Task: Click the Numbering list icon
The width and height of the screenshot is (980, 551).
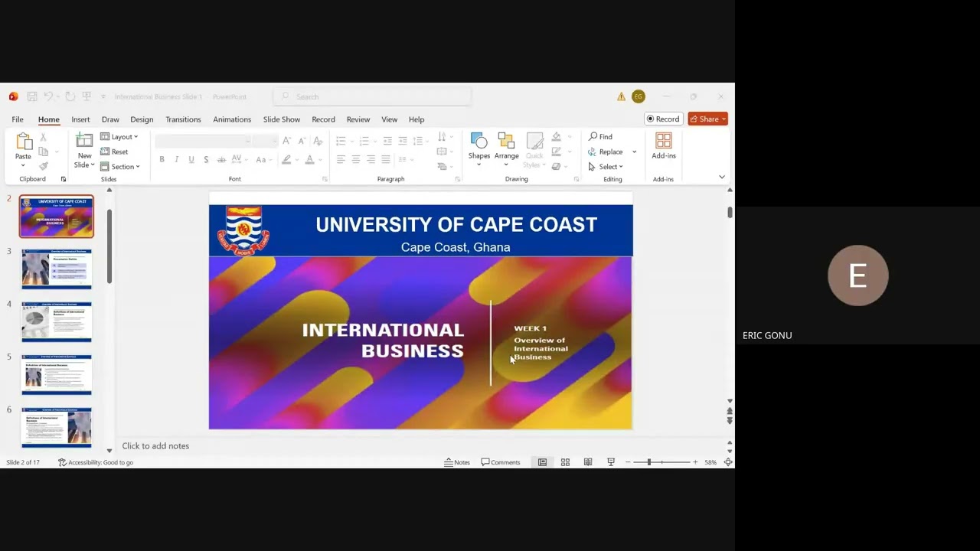Action: click(364, 141)
